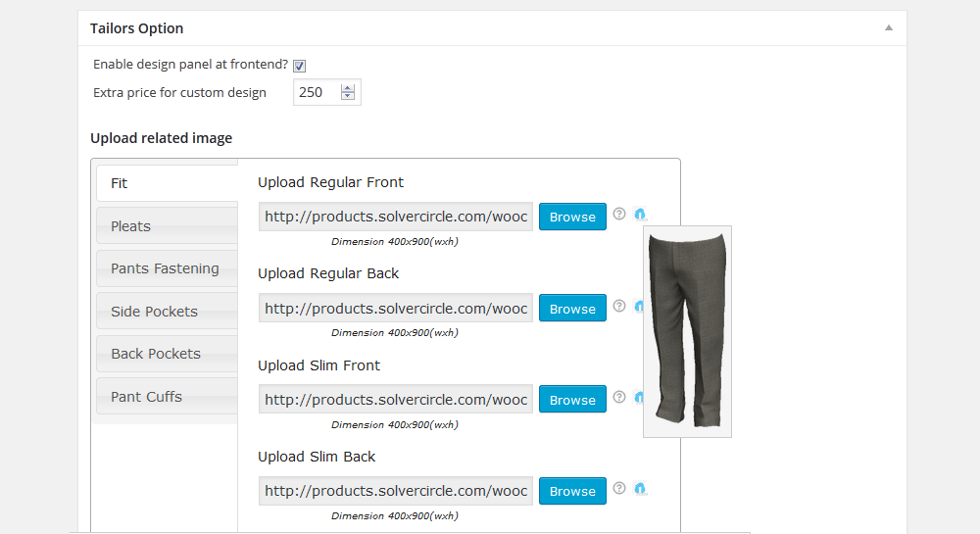Viewport: 980px width, 534px height.
Task: Click help icon beside Upload Regular Front
Action: (618, 214)
